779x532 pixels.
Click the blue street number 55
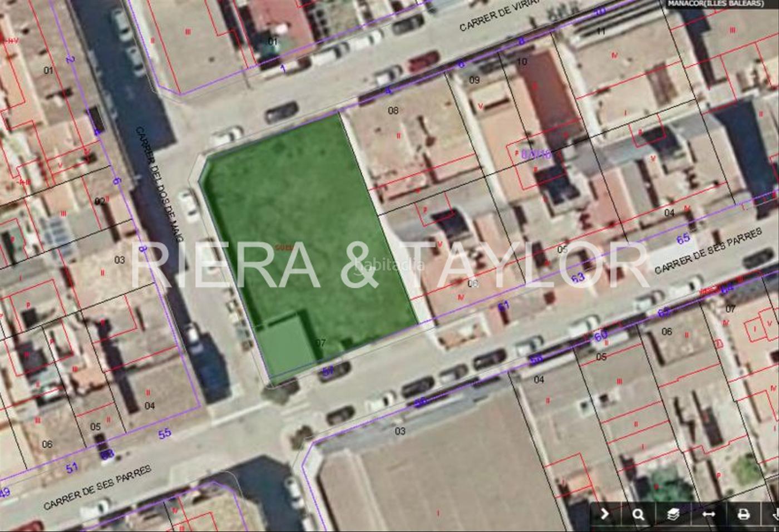(x=165, y=434)
